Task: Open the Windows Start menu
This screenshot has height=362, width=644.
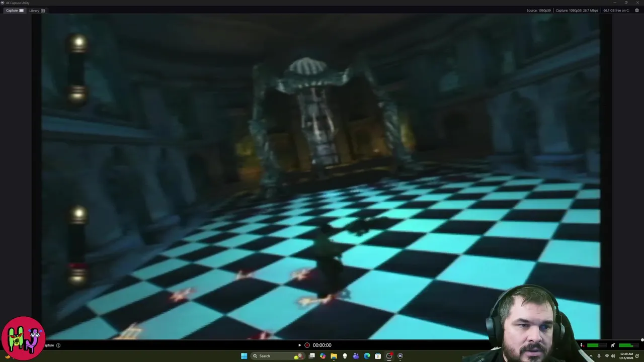Action: pos(244,356)
